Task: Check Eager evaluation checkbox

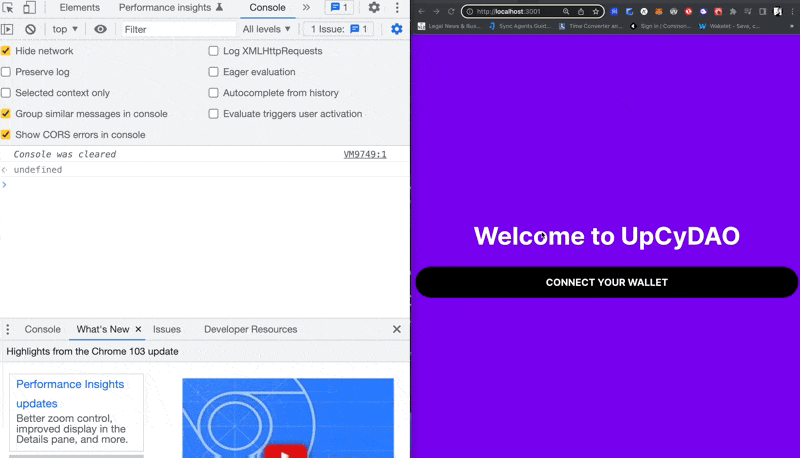Action: pos(213,72)
